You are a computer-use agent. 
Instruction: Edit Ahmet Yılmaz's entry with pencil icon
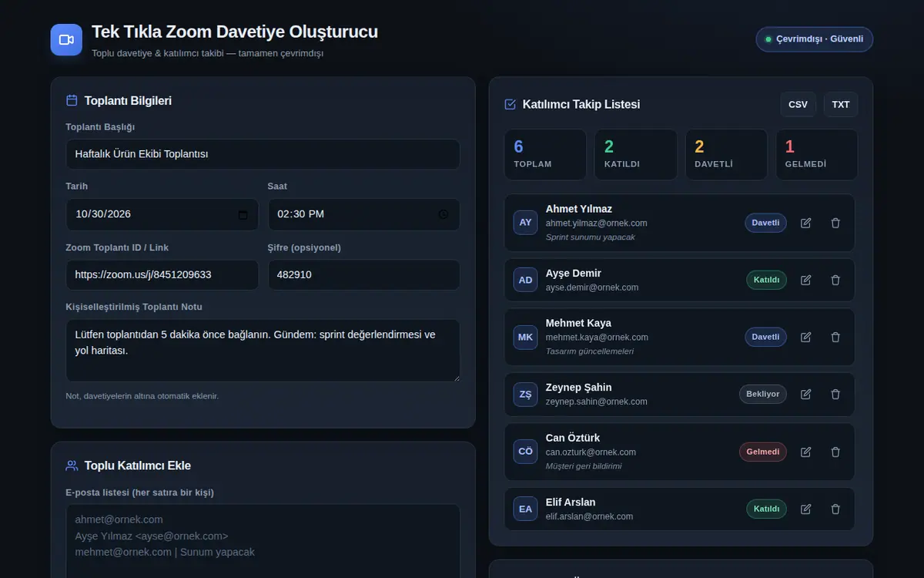click(806, 223)
